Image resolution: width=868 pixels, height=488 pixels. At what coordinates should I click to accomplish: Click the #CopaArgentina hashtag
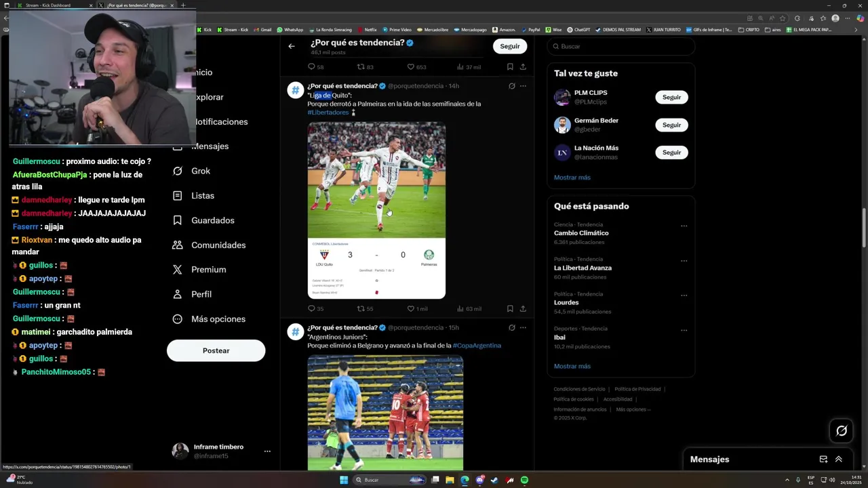[477, 346]
